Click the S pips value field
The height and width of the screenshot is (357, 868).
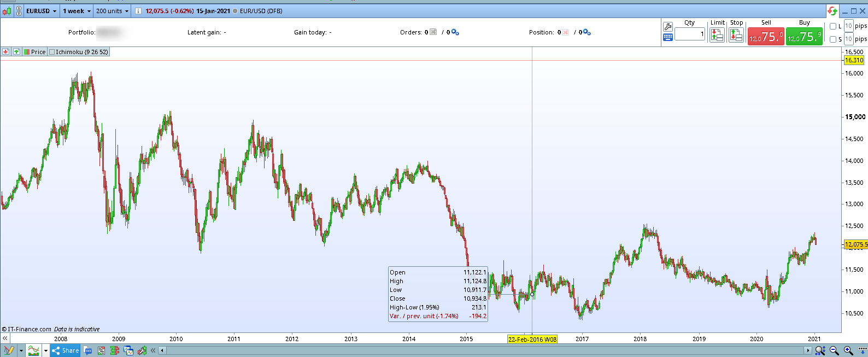point(848,39)
